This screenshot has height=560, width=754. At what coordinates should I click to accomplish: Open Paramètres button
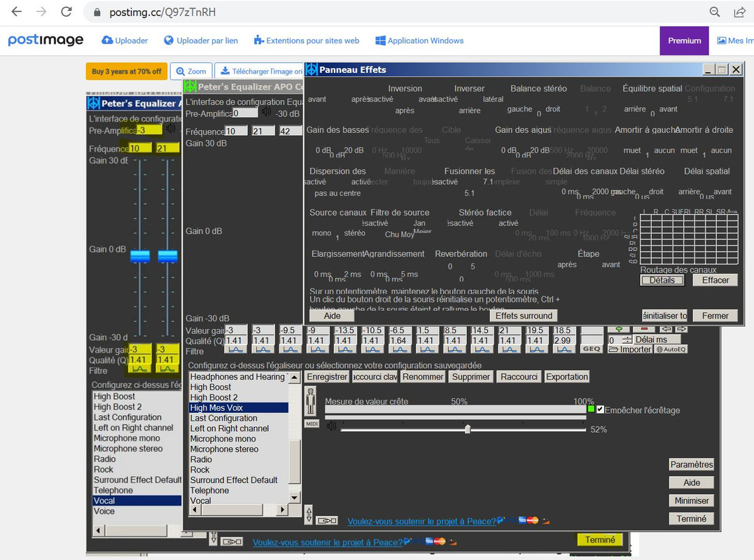point(692,464)
